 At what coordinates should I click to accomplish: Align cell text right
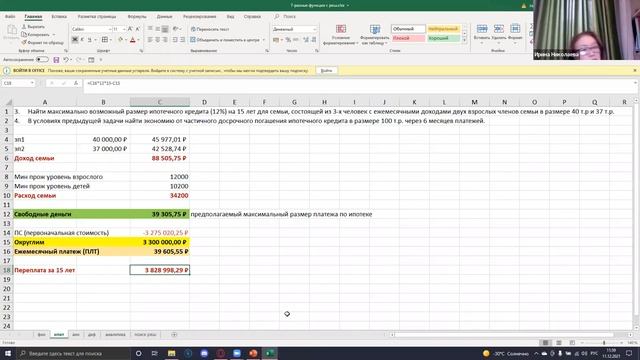click(165, 40)
